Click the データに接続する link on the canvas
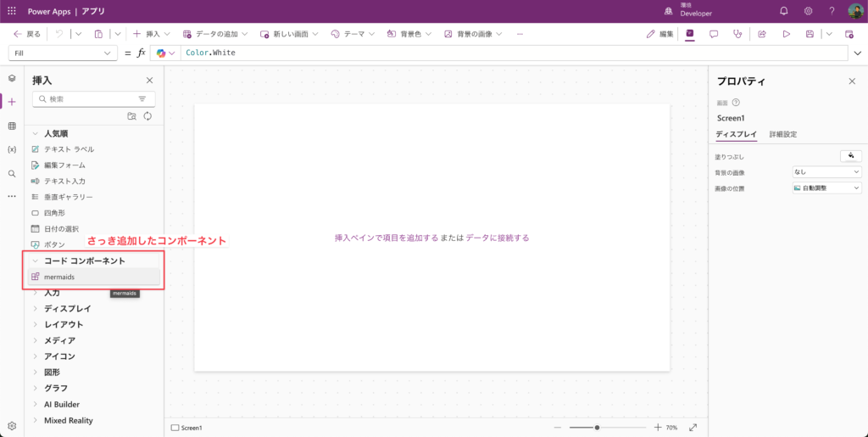The width and height of the screenshot is (868, 437). pos(497,238)
